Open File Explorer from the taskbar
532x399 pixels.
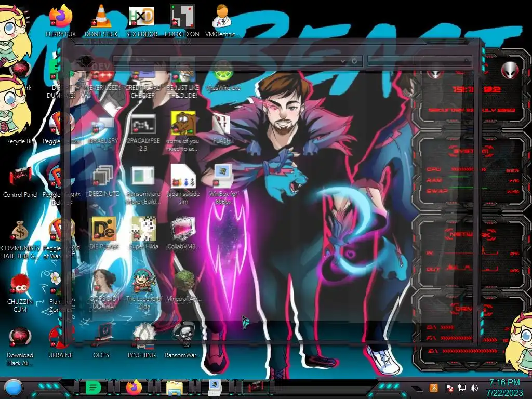[x=175, y=388]
